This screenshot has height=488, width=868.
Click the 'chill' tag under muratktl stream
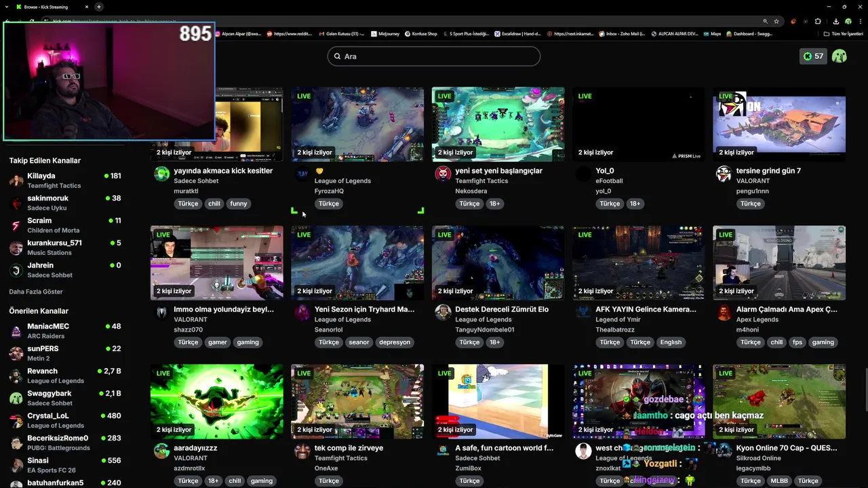pos(214,203)
